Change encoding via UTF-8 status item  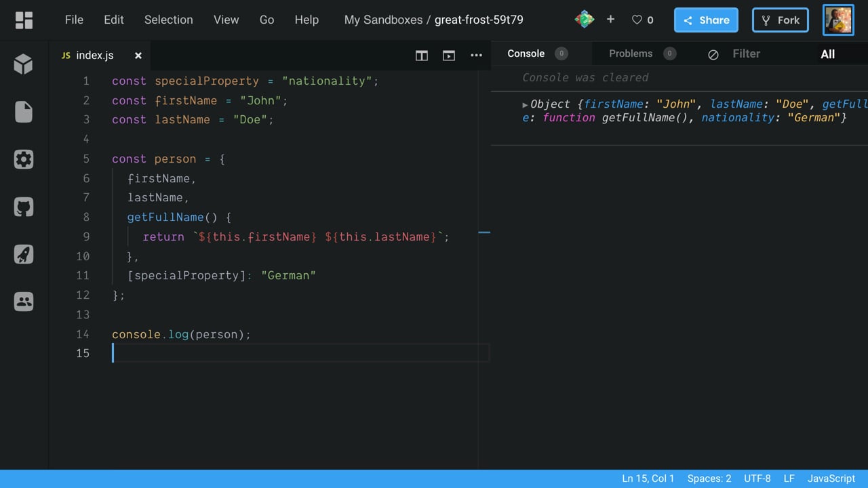pos(757,479)
